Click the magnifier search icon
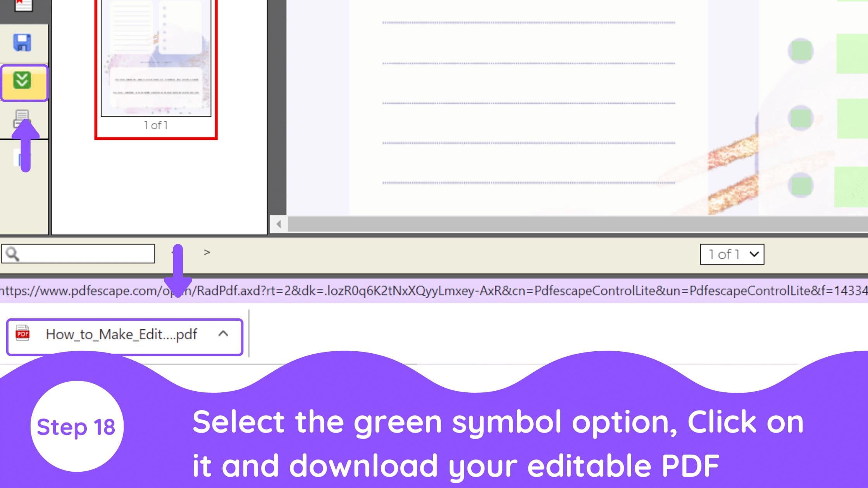The width and height of the screenshot is (868, 488). point(12,254)
